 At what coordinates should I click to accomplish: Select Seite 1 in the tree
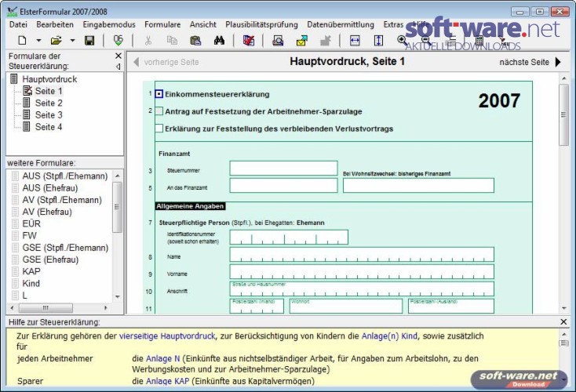click(x=49, y=91)
